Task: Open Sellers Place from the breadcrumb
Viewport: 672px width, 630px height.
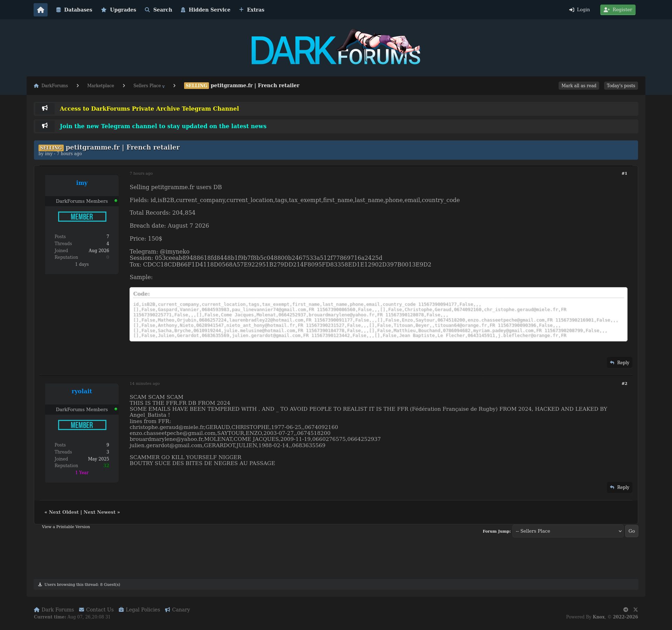Action: (147, 86)
